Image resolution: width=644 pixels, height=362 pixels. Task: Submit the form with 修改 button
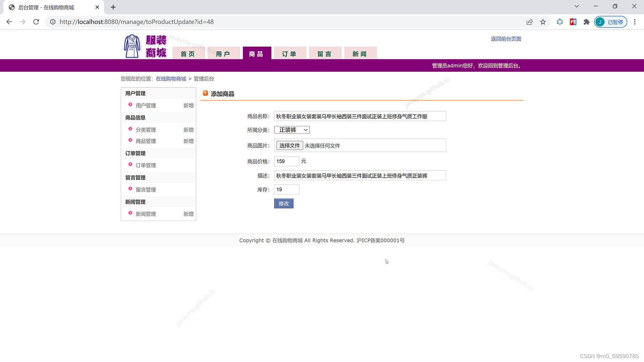(x=284, y=203)
